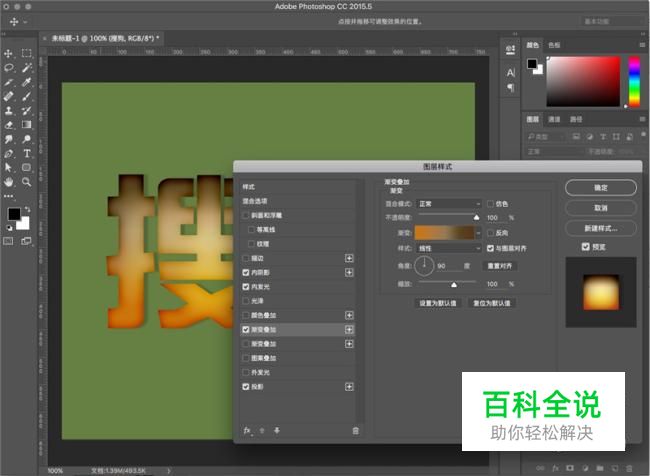Image resolution: width=650 pixels, height=476 pixels.
Task: Toggle Quick Mask mode icon
Action: [x=8, y=241]
